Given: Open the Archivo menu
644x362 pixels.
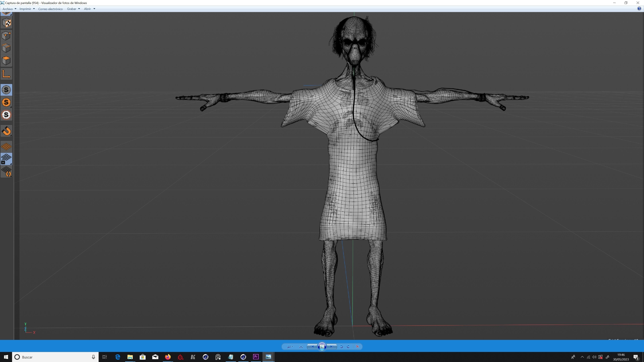Looking at the screenshot, I should [x=9, y=9].
